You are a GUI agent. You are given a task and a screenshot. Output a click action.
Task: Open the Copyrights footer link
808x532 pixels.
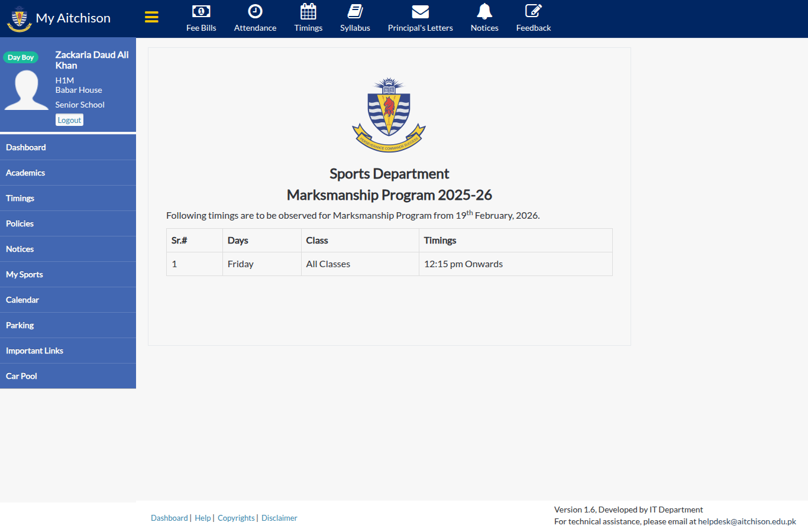236,518
